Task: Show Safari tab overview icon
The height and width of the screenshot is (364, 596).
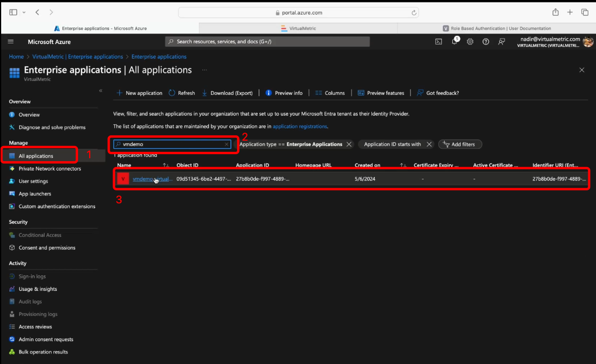Action: click(585, 12)
